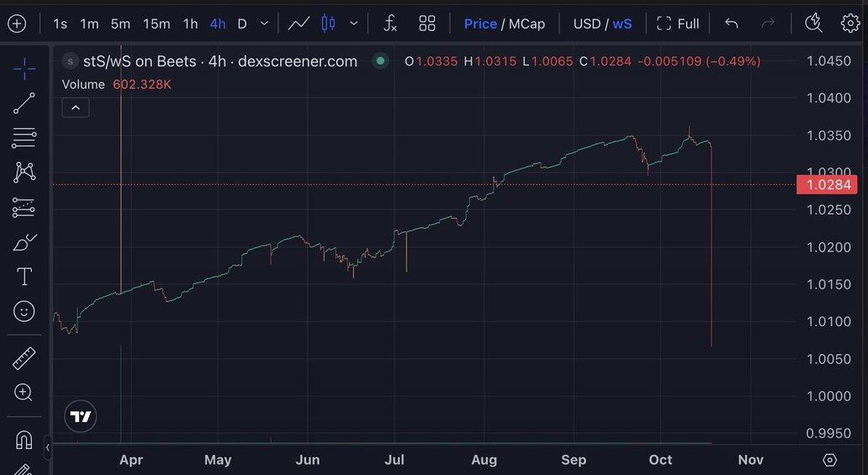Choose the brush drawing tool
This screenshot has width=868, height=475.
click(24, 242)
